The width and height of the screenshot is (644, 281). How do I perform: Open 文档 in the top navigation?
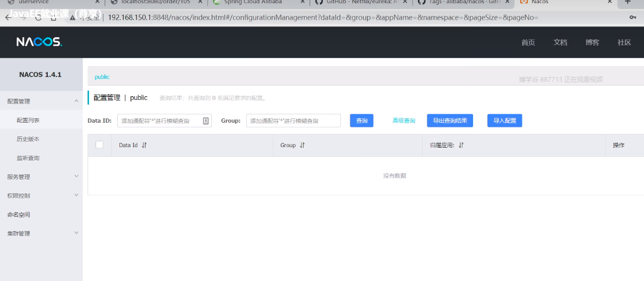tap(560, 42)
